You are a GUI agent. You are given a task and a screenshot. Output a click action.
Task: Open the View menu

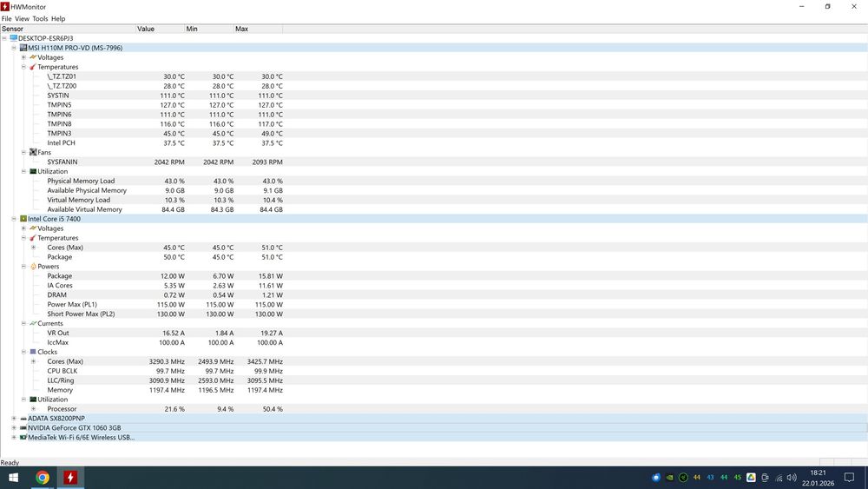(x=23, y=18)
